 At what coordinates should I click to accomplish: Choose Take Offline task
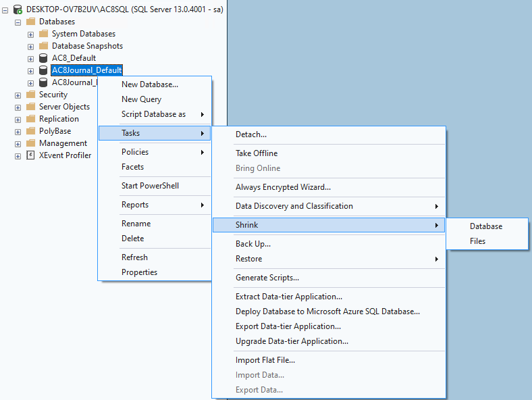[x=328, y=153]
